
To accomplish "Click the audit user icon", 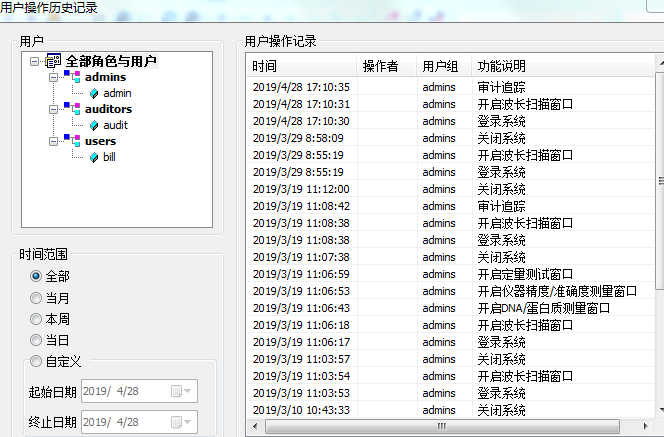I will coord(94,125).
